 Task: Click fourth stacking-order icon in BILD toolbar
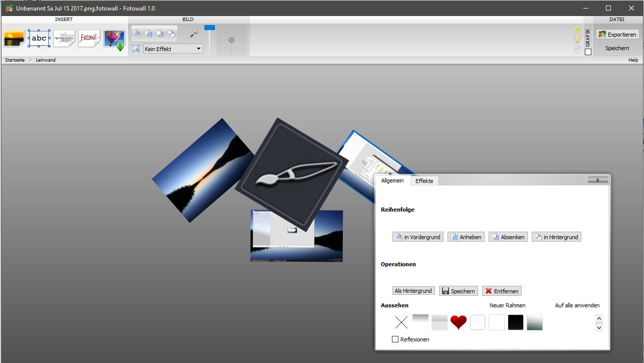tap(171, 34)
